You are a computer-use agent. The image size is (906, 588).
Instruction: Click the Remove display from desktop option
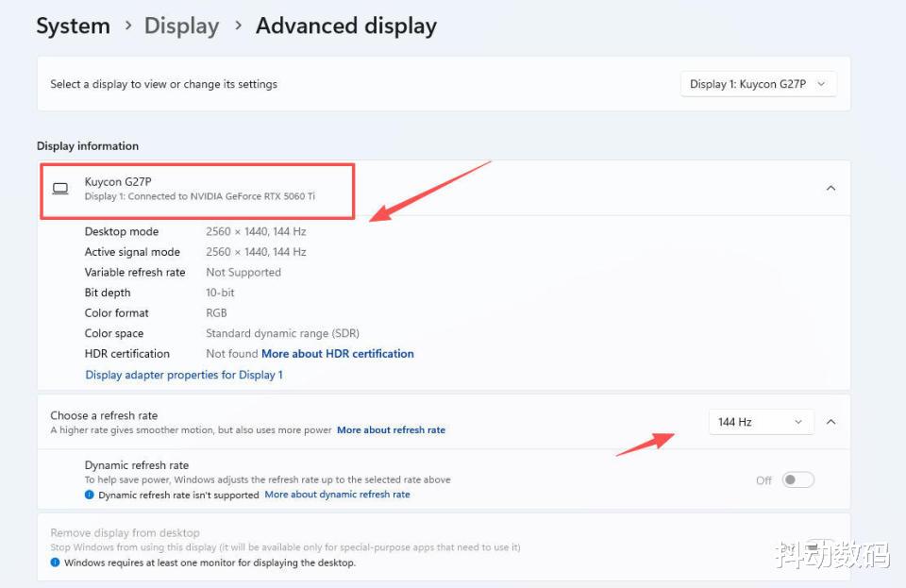tap(125, 533)
